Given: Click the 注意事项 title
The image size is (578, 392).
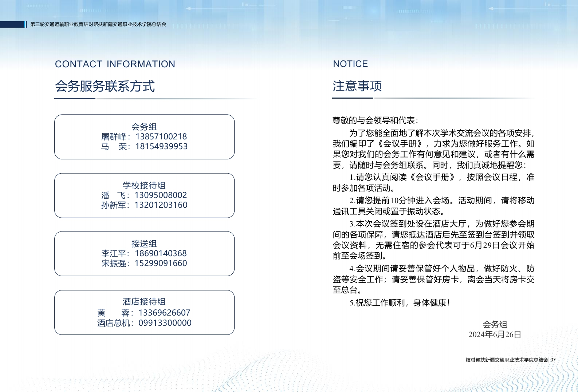Looking at the screenshot, I should [357, 86].
